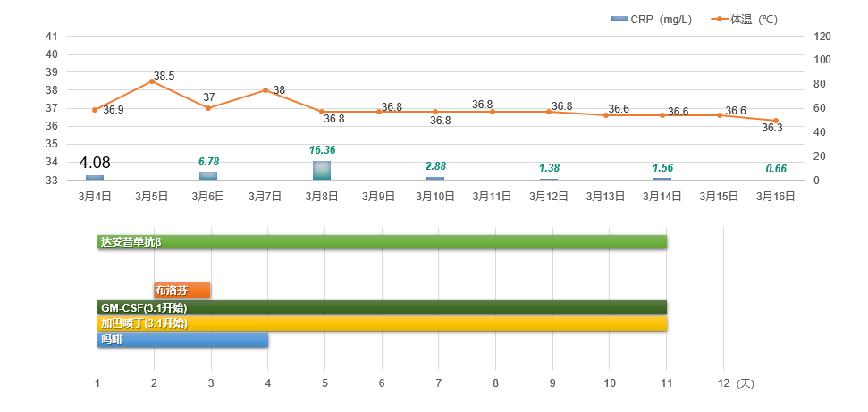868x412 pixels.
Task: Click the 体温 (℃) legend entry
Action: tap(744, 20)
